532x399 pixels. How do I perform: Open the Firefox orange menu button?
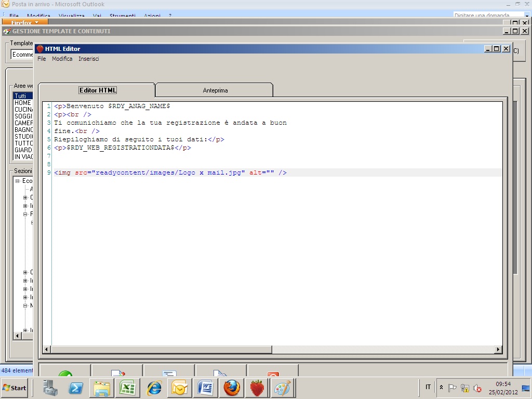pyautogui.click(x=25, y=23)
